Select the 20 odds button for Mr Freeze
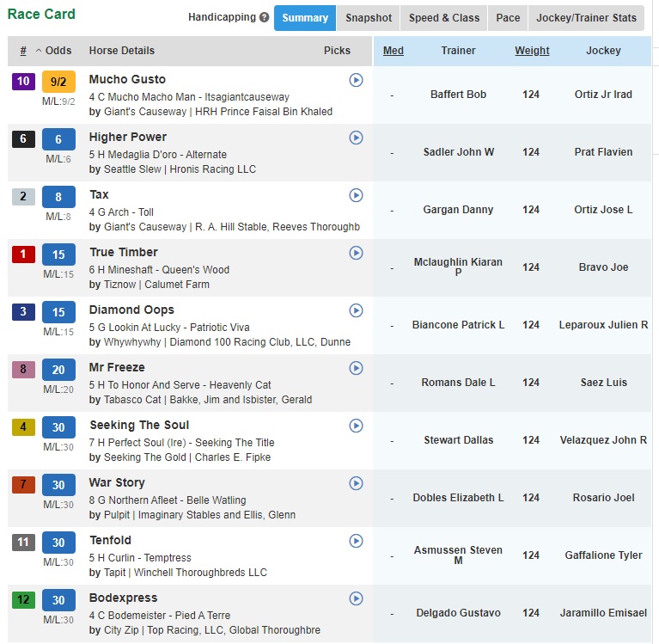 click(58, 370)
